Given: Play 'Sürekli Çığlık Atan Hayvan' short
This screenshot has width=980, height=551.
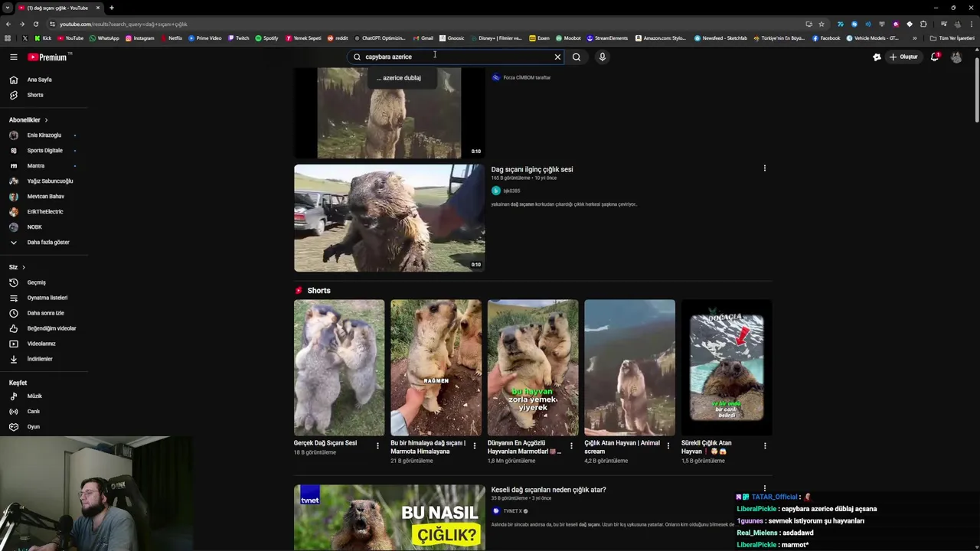Looking at the screenshot, I should click(727, 367).
